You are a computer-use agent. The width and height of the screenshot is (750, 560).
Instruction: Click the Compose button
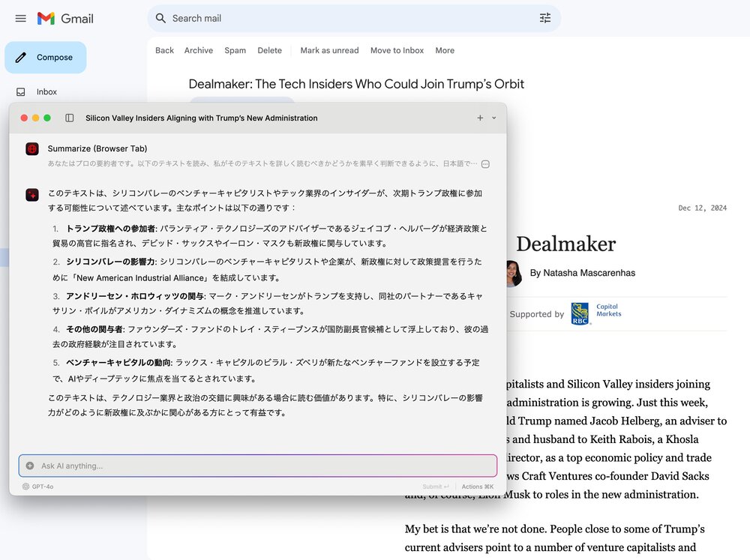[x=46, y=58]
